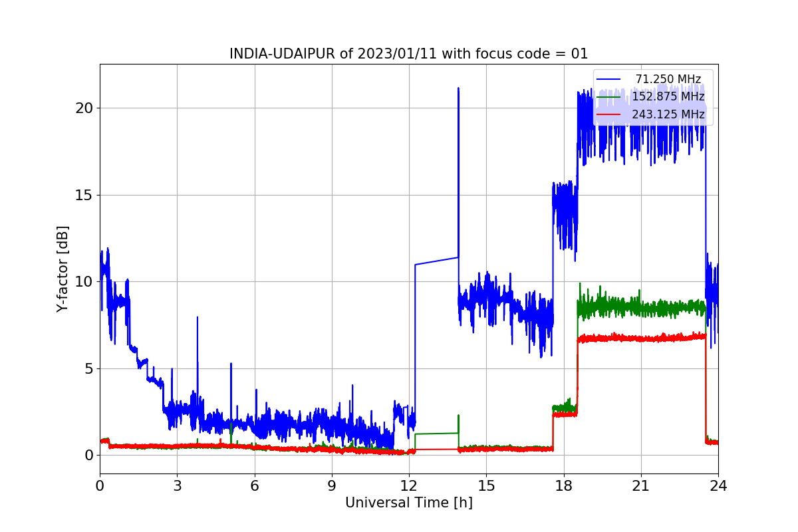Click y-axis tick label '15'
Image resolution: width=798 pixels, height=532 pixels.
click(85, 195)
